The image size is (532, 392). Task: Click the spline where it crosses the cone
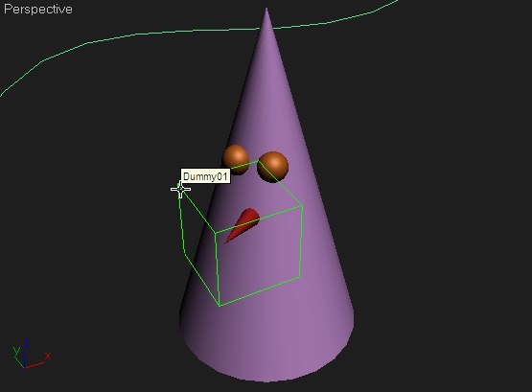point(266,28)
